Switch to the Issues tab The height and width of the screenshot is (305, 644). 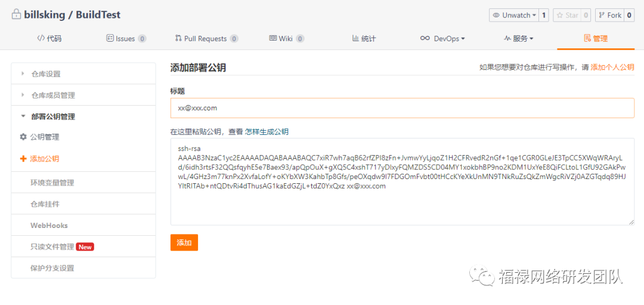click(126, 39)
